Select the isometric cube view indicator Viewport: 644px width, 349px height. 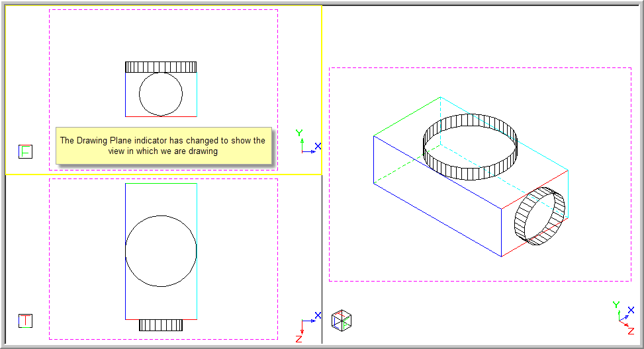tap(342, 320)
